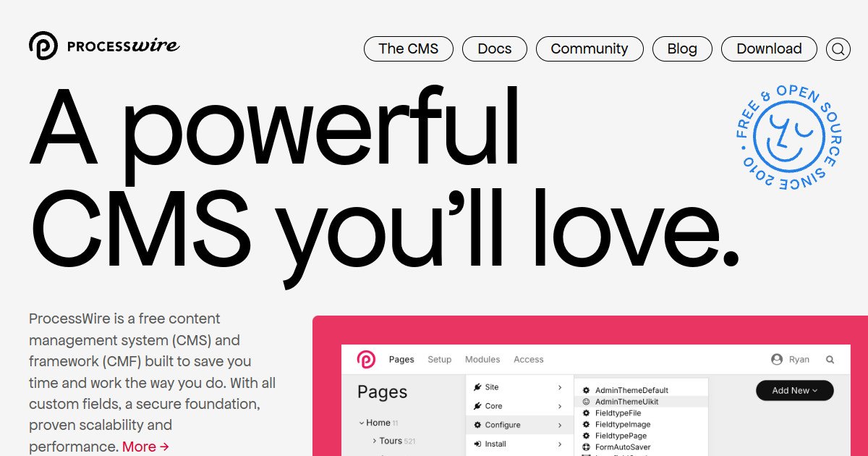Expand the Tours page tree chevron
The image size is (868, 456).
[374, 441]
